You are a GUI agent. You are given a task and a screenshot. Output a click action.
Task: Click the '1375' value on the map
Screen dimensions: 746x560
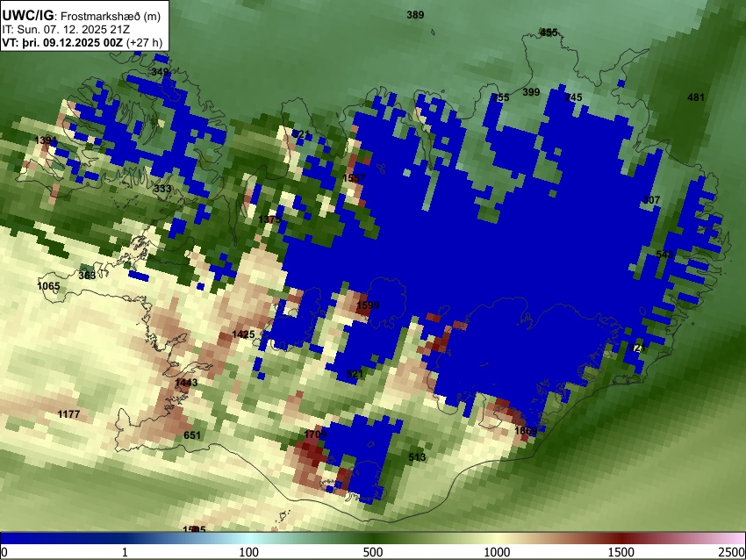coord(269,219)
